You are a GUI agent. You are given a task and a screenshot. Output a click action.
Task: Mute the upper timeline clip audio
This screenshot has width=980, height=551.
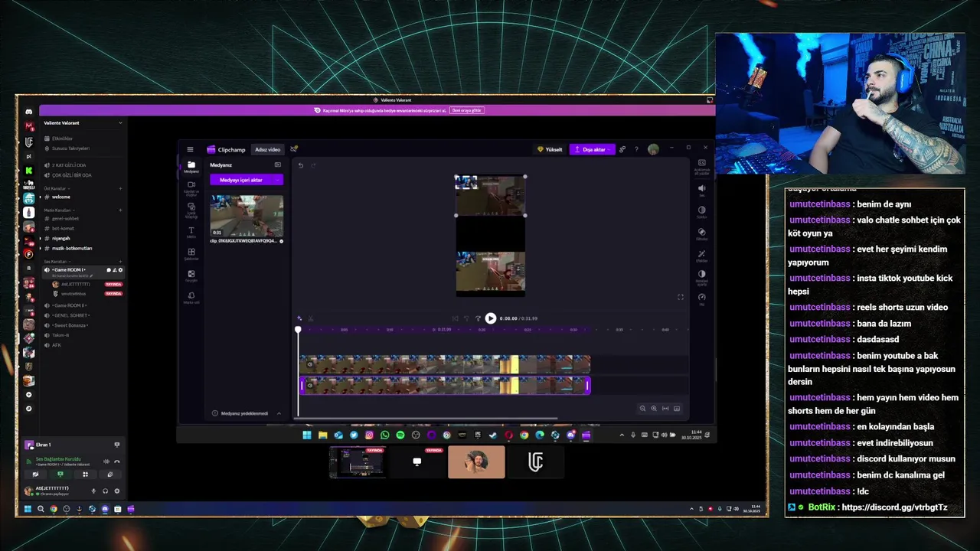(310, 364)
